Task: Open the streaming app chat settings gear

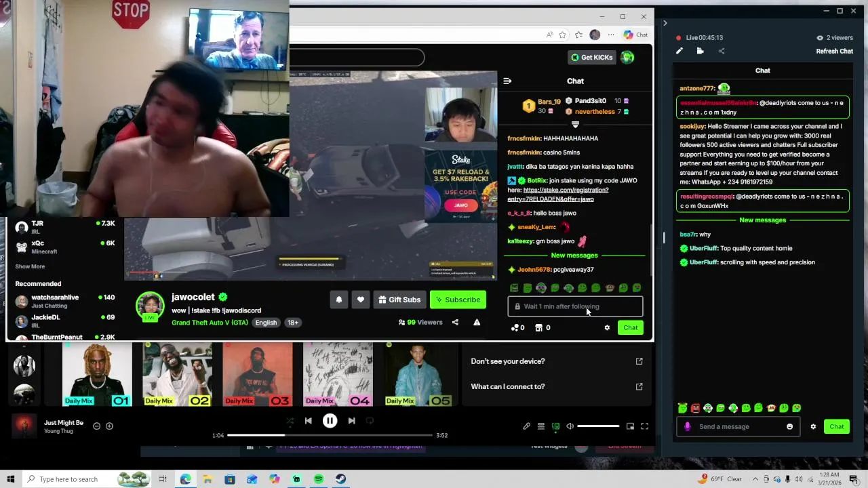Action: click(x=813, y=427)
